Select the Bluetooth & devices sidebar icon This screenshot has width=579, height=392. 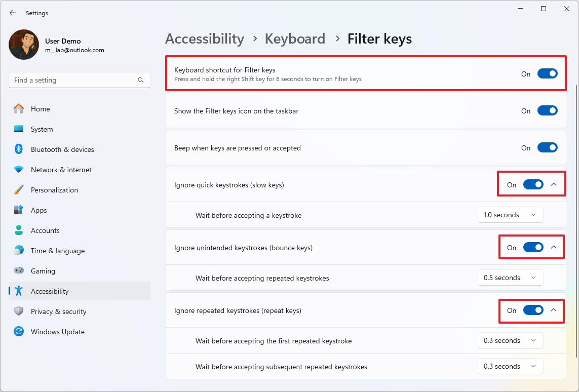[x=18, y=149]
